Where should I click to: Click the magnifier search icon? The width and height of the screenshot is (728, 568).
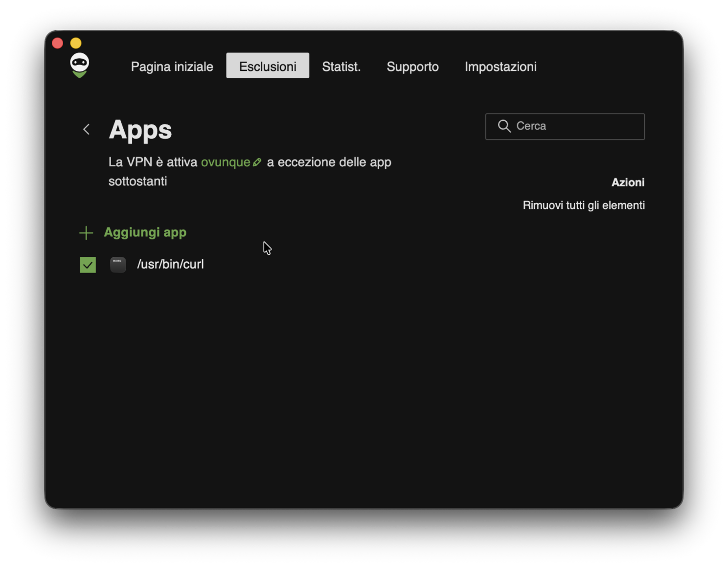504,126
